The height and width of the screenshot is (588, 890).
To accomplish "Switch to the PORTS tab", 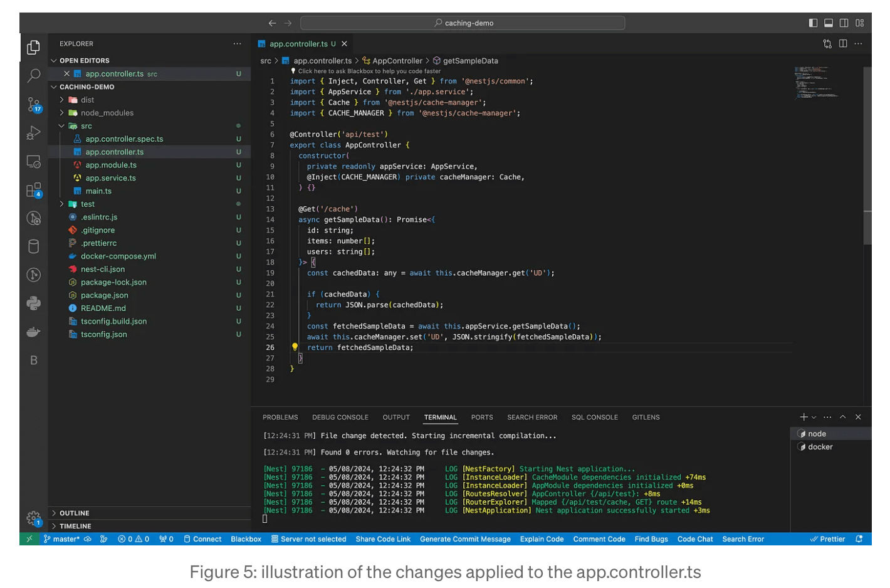I will [x=482, y=417].
